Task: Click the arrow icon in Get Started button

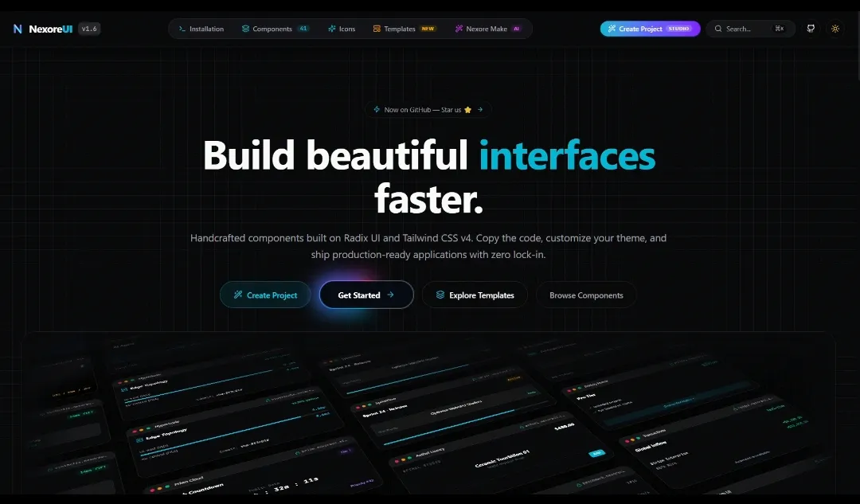Action: point(390,295)
